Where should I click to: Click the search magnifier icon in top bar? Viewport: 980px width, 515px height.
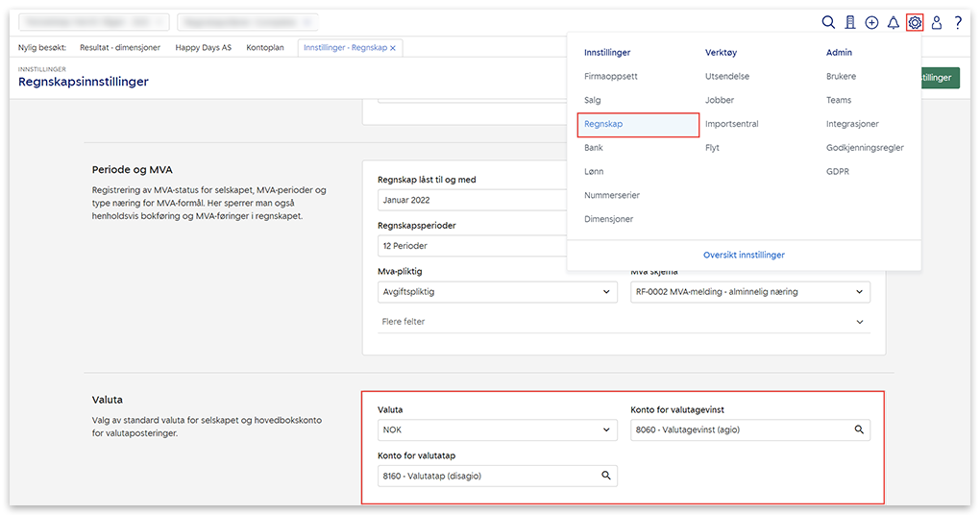[828, 23]
